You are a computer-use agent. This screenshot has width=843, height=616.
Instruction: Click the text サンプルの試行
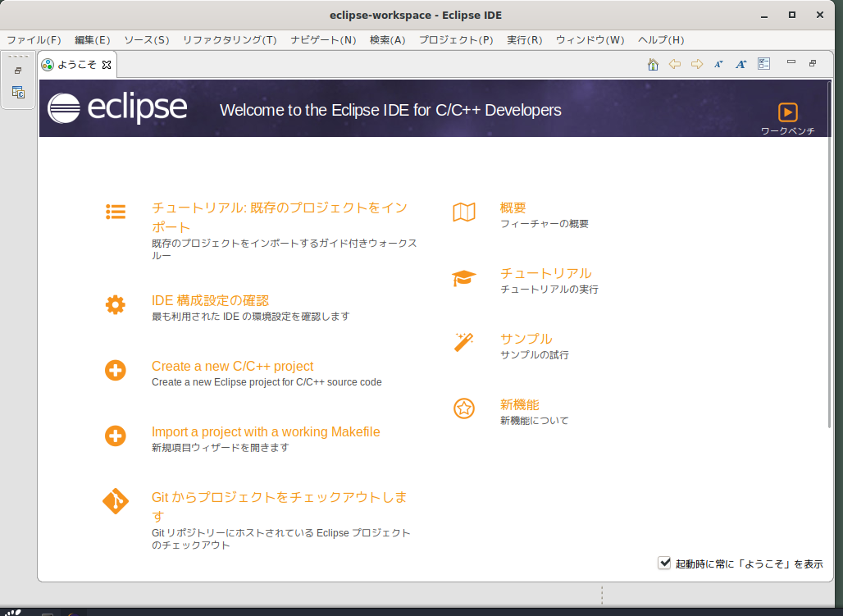click(x=535, y=355)
